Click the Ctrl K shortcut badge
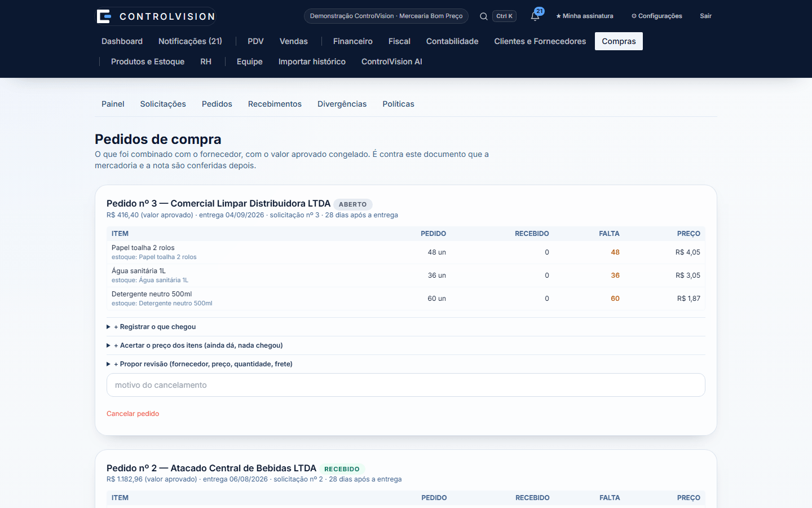The image size is (812, 508). pos(504,16)
